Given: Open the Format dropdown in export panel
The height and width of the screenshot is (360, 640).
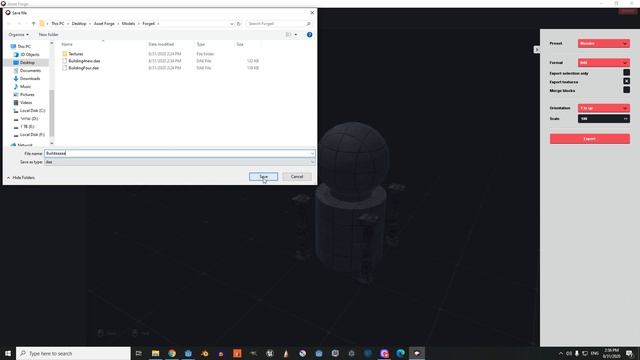Looking at the screenshot, I should coord(604,62).
